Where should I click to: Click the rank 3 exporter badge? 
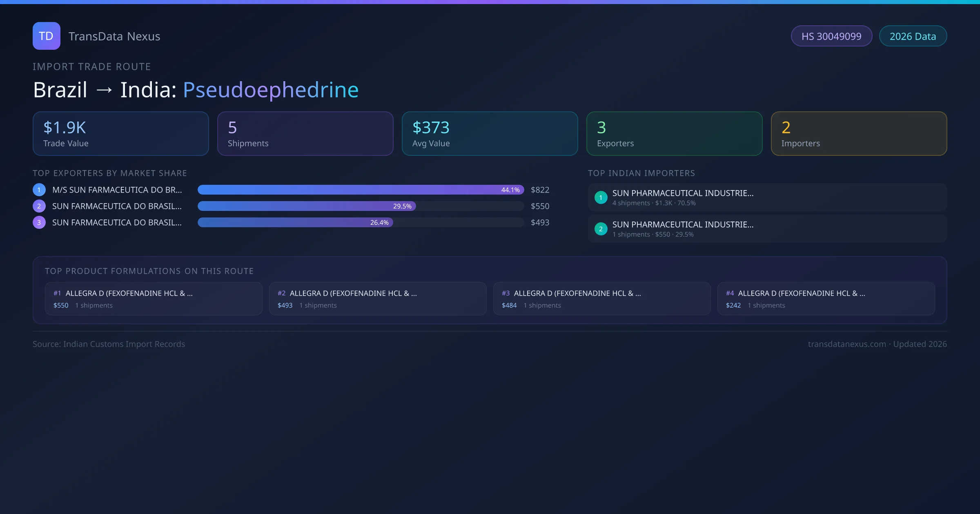pyautogui.click(x=39, y=222)
